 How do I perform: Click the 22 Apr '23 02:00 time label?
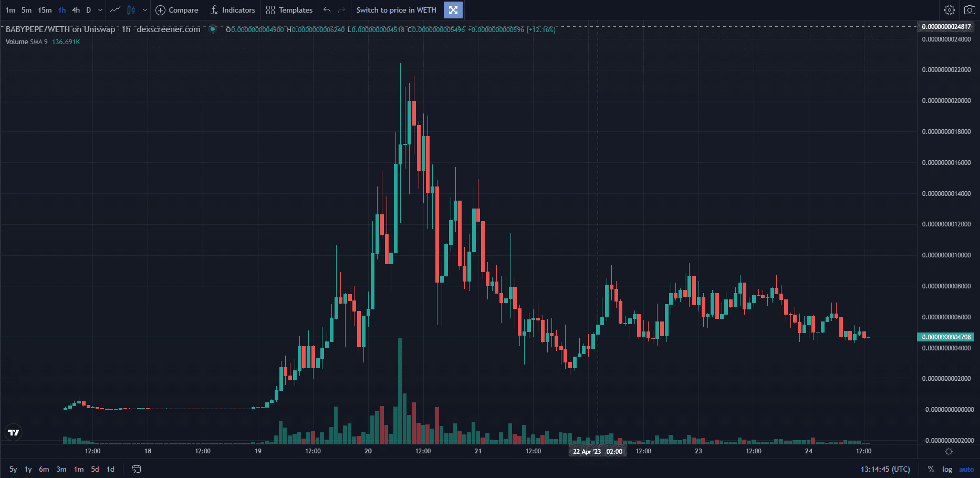[598, 452]
